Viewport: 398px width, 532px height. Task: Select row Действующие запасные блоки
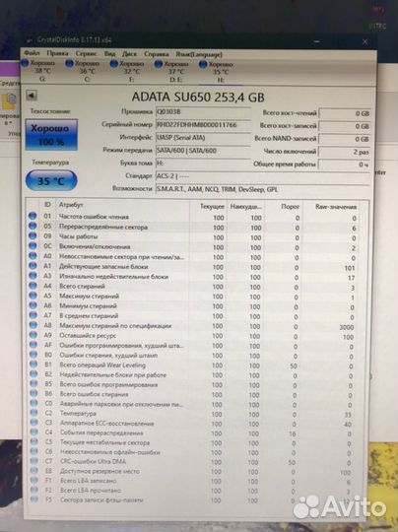pos(193,267)
